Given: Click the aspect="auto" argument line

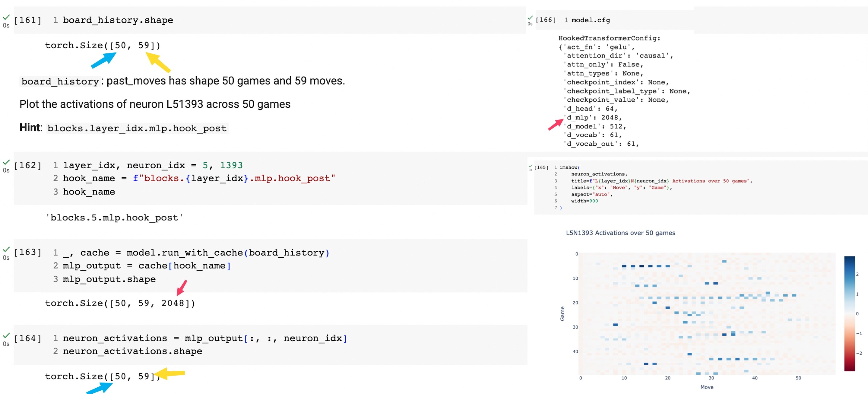Looking at the screenshot, I should [x=592, y=195].
